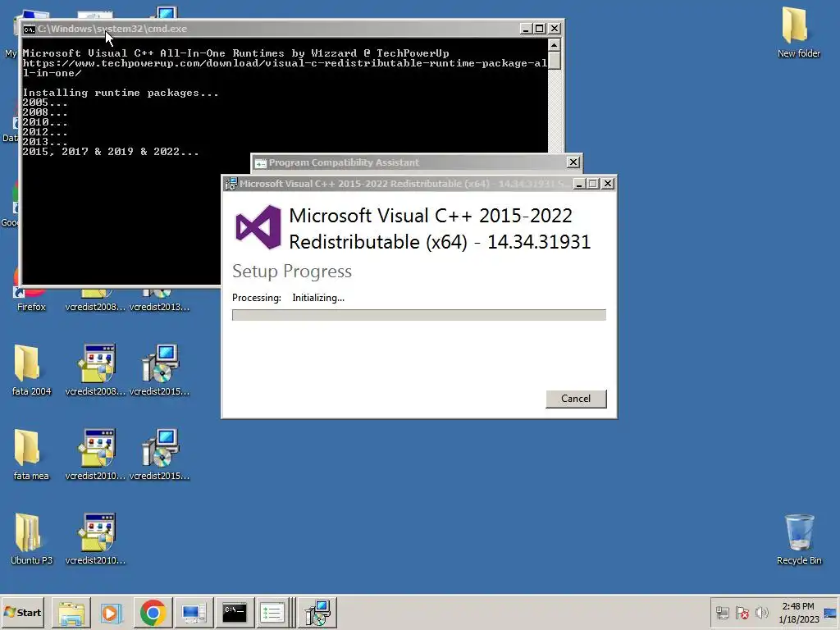
Task: Cancel the Visual C++ setup
Action: (x=576, y=399)
